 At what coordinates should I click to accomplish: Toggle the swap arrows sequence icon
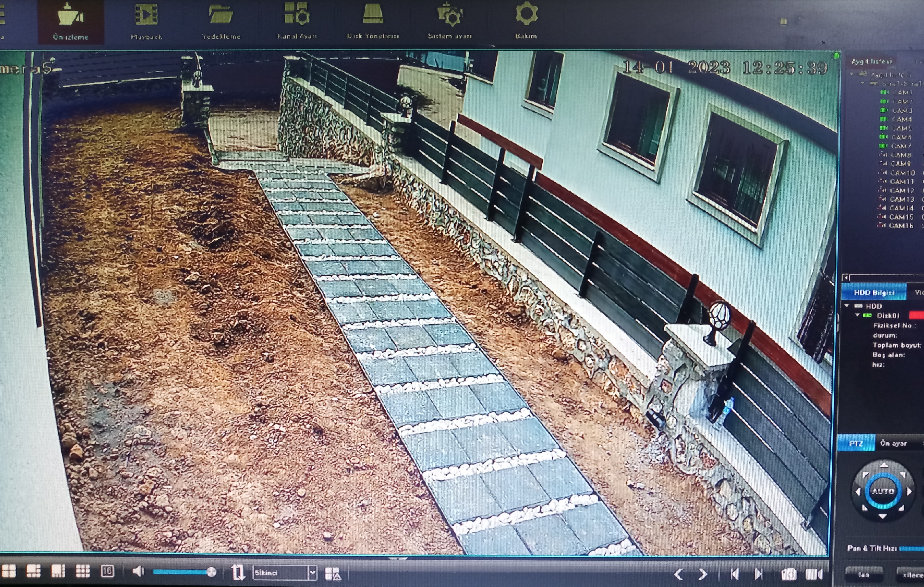tap(238, 572)
